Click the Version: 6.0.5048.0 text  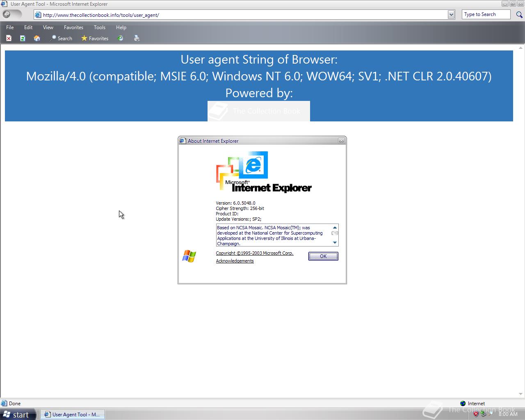coord(235,203)
